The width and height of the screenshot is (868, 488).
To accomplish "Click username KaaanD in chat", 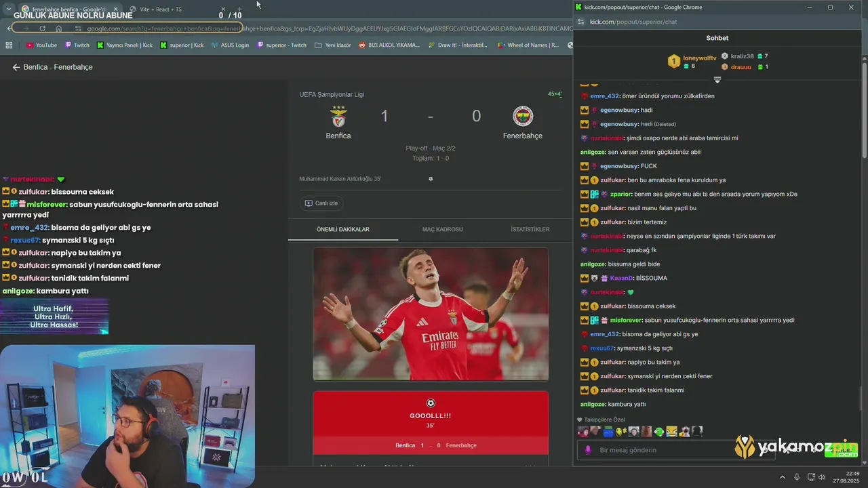I will pos(620,278).
